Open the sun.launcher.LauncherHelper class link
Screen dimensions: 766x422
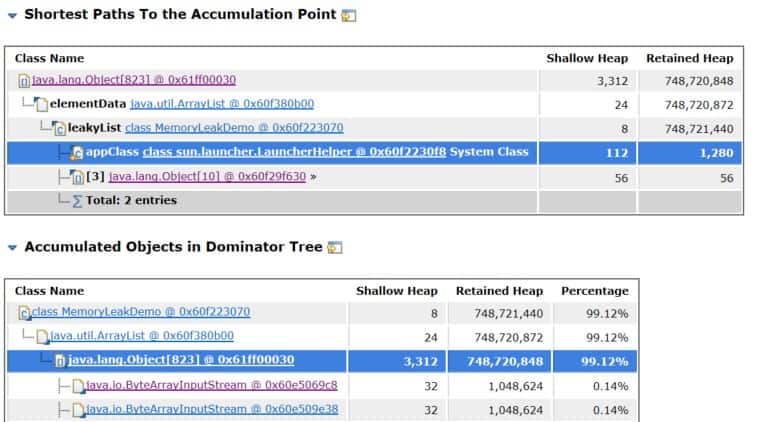294,152
